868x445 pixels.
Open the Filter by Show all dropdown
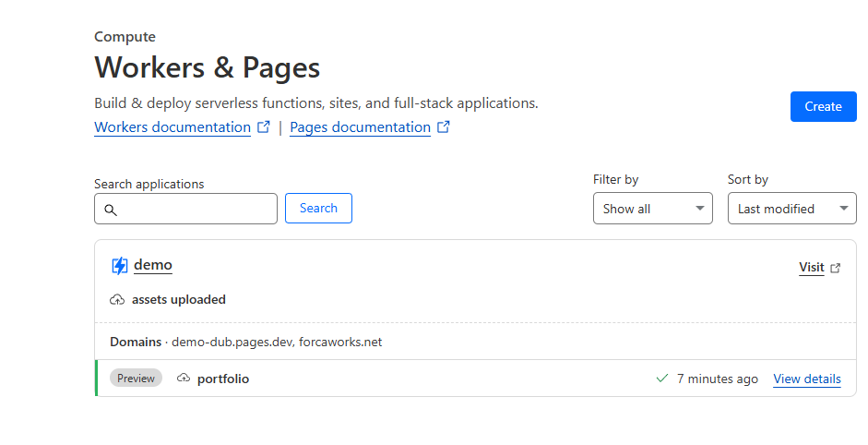[653, 209]
